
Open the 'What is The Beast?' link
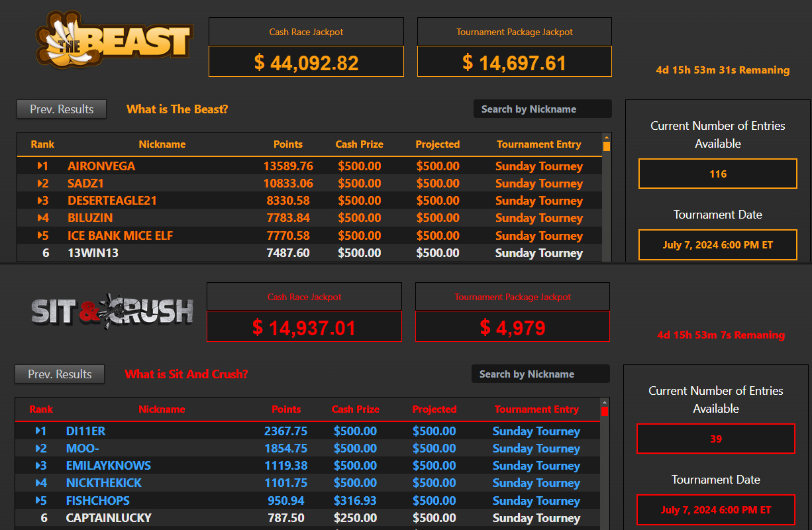point(177,109)
